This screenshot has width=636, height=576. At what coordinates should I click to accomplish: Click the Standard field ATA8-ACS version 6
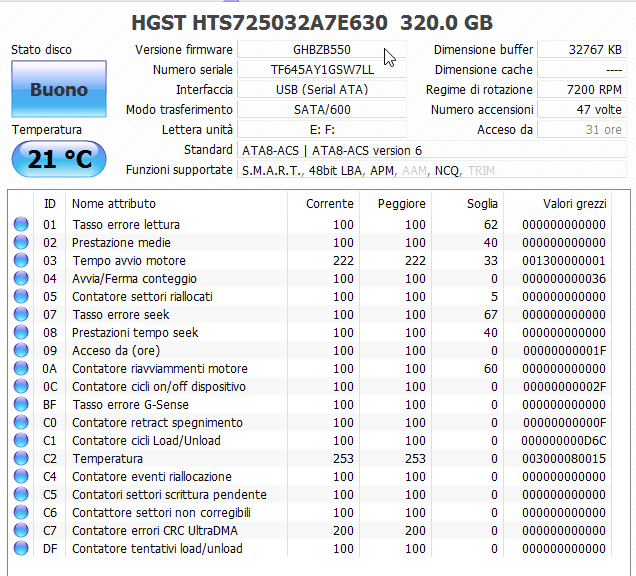(432, 150)
